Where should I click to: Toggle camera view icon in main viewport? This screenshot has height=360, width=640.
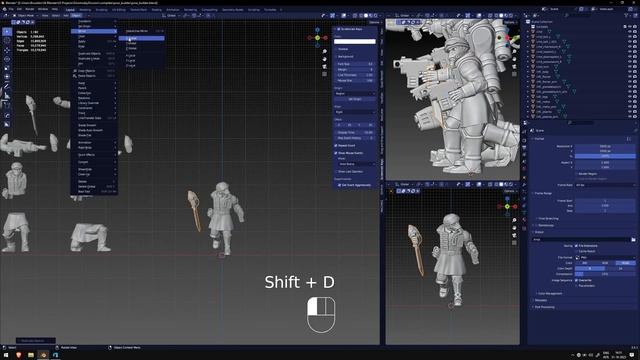324,67
